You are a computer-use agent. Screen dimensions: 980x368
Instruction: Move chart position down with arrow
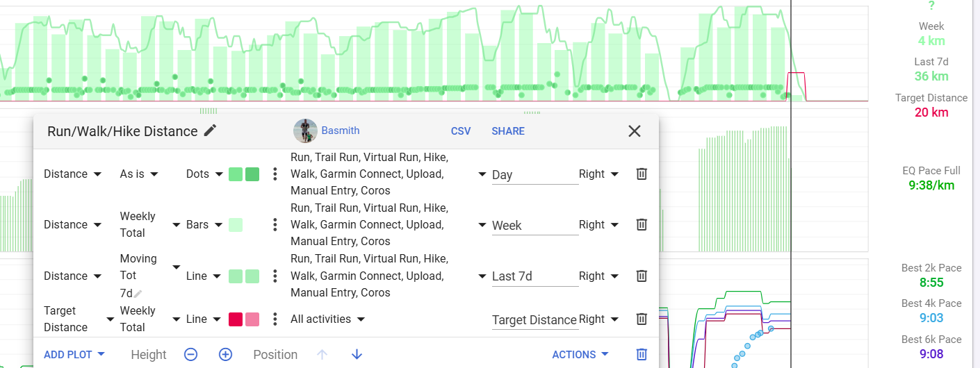(357, 354)
